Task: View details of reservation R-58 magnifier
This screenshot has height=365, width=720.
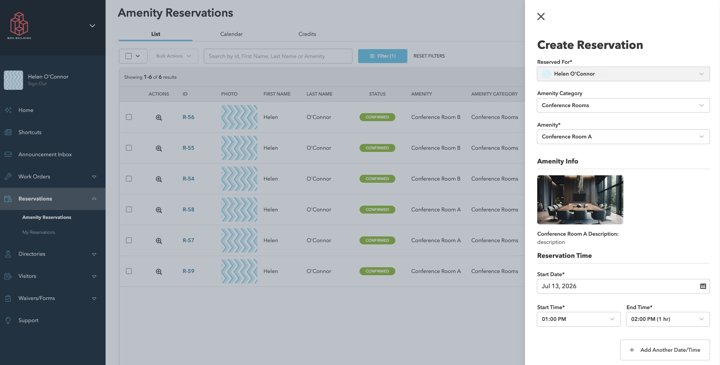Action: pyautogui.click(x=159, y=210)
